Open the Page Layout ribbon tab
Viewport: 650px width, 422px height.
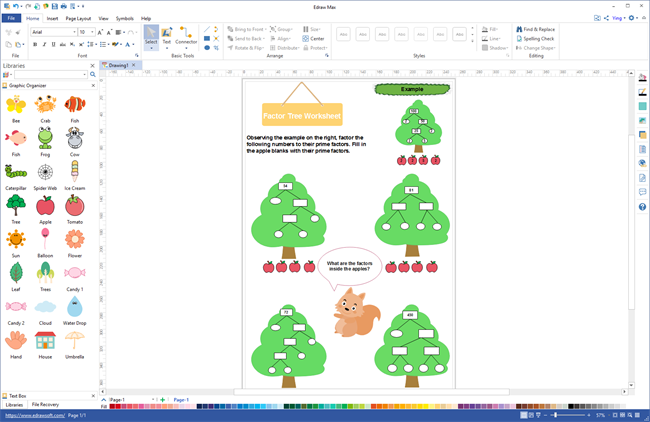[78, 18]
